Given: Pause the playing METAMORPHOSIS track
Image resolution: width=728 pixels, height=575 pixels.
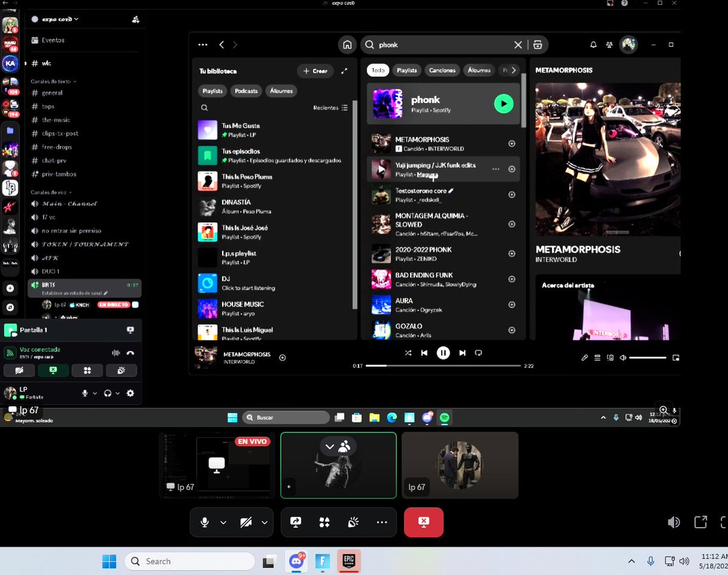Looking at the screenshot, I should (443, 353).
